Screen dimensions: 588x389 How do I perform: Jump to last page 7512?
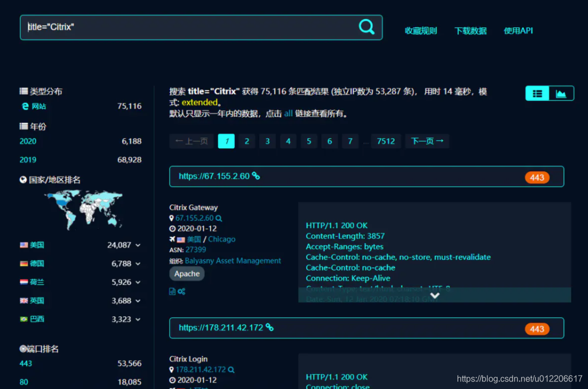385,141
